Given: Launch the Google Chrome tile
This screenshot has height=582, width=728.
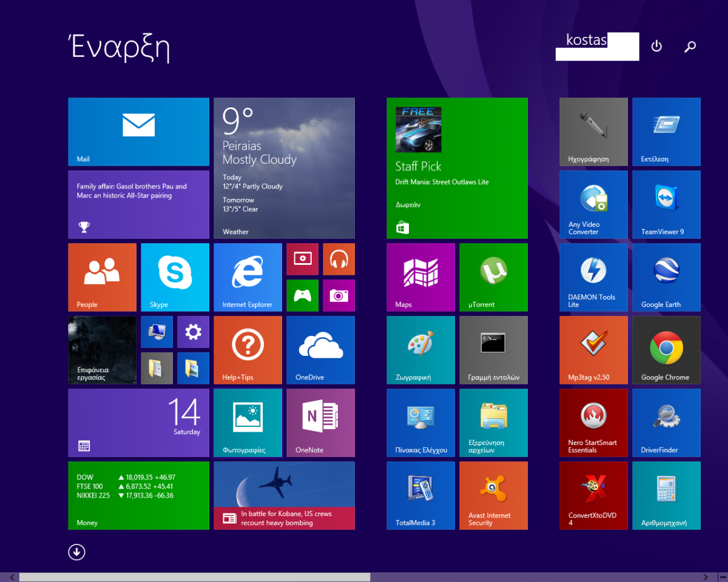Looking at the screenshot, I should 666,350.
